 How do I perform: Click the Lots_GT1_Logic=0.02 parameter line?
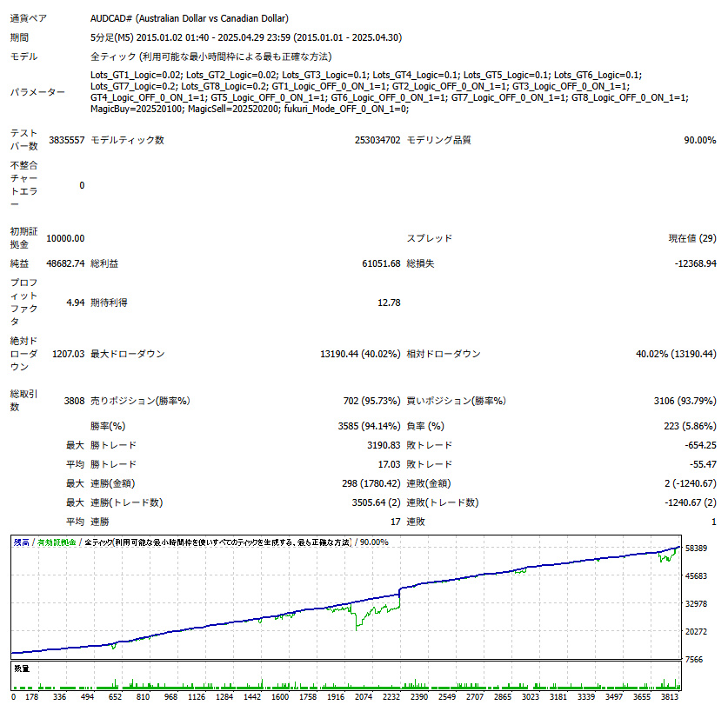click(366, 75)
